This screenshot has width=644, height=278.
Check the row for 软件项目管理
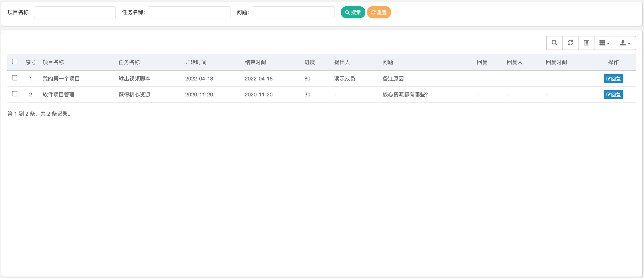tap(15, 94)
